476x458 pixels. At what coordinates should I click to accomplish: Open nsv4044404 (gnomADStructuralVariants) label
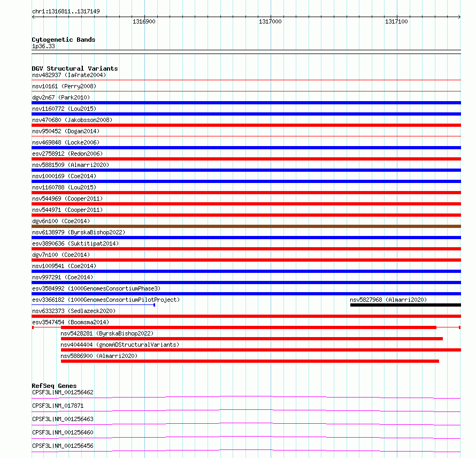pyautogui.click(x=120, y=345)
